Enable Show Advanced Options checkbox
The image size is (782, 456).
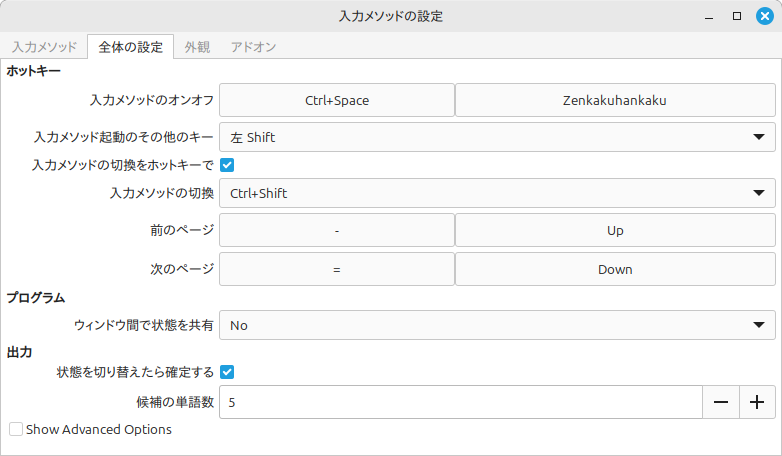pos(16,429)
